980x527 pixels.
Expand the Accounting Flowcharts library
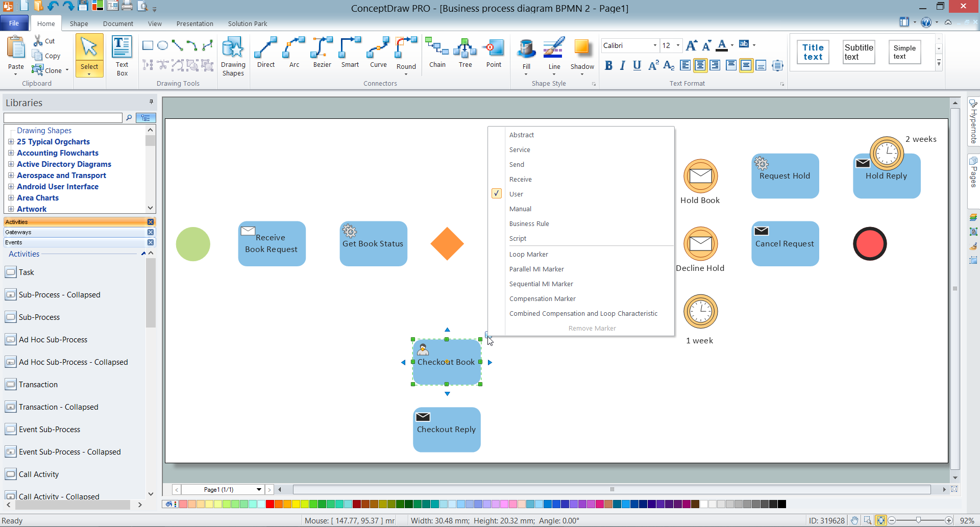(11, 153)
